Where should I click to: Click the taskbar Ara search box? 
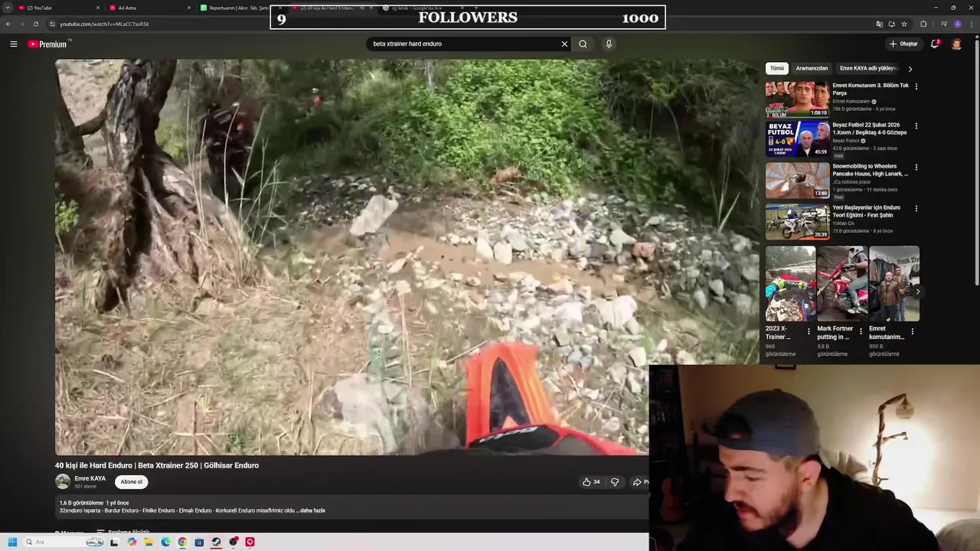point(64,542)
